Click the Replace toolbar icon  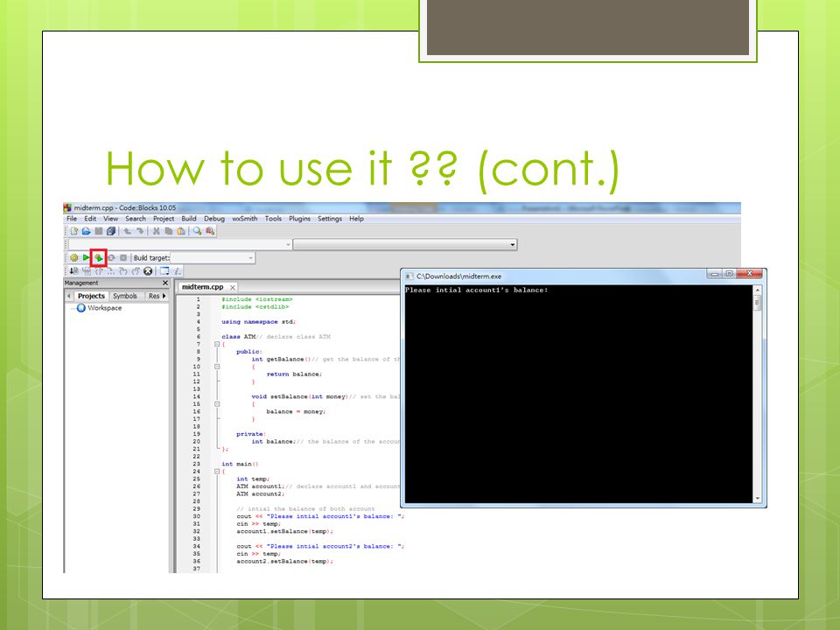click(210, 231)
